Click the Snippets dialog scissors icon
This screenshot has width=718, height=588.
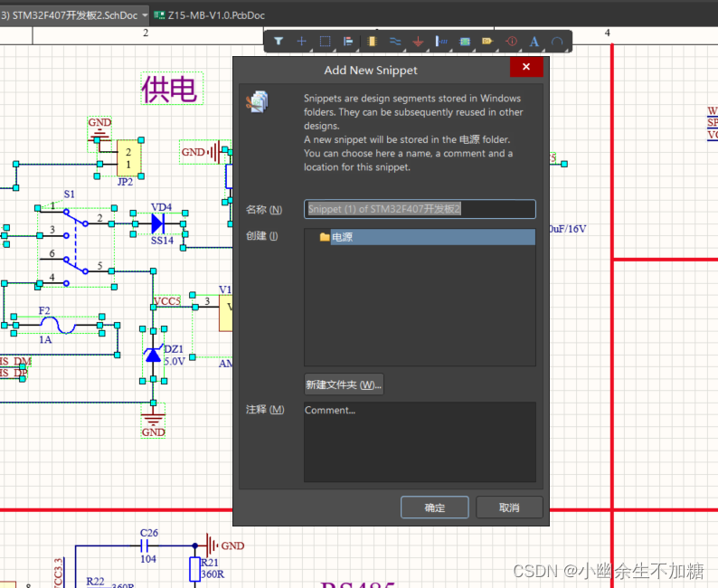(257, 101)
